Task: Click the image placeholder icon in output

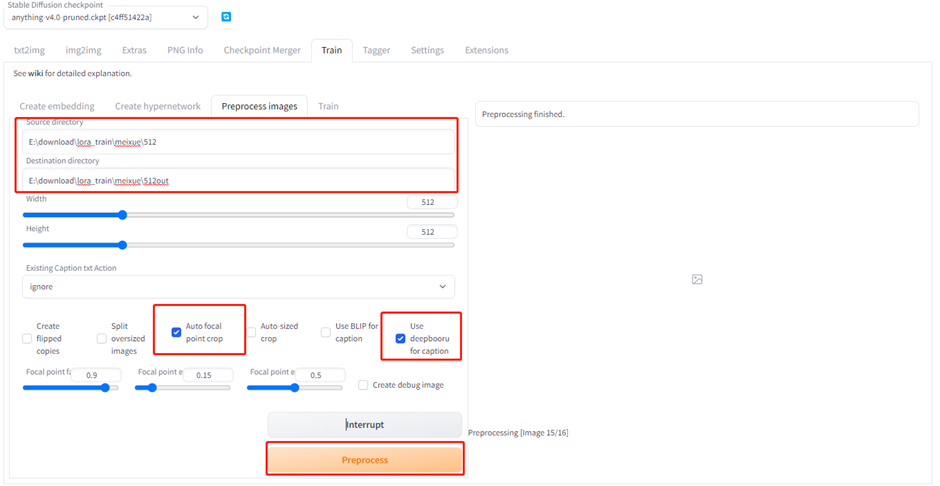Action: pos(697,279)
